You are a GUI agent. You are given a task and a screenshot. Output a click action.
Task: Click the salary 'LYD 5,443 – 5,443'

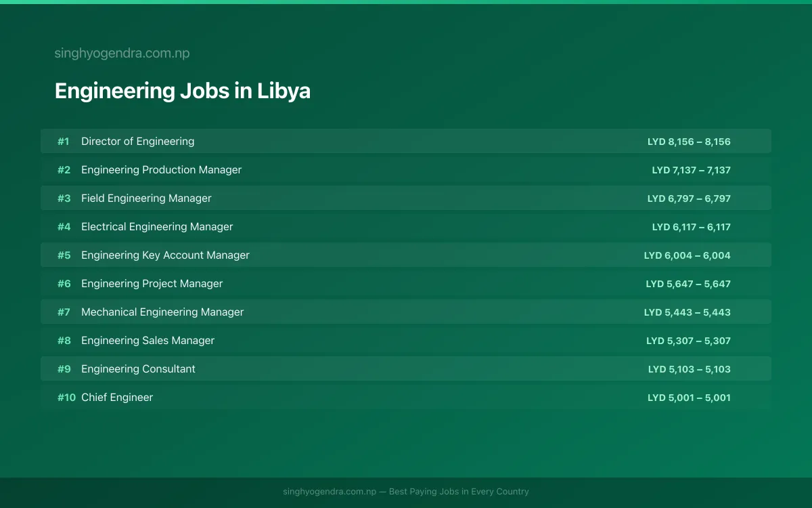(x=687, y=312)
